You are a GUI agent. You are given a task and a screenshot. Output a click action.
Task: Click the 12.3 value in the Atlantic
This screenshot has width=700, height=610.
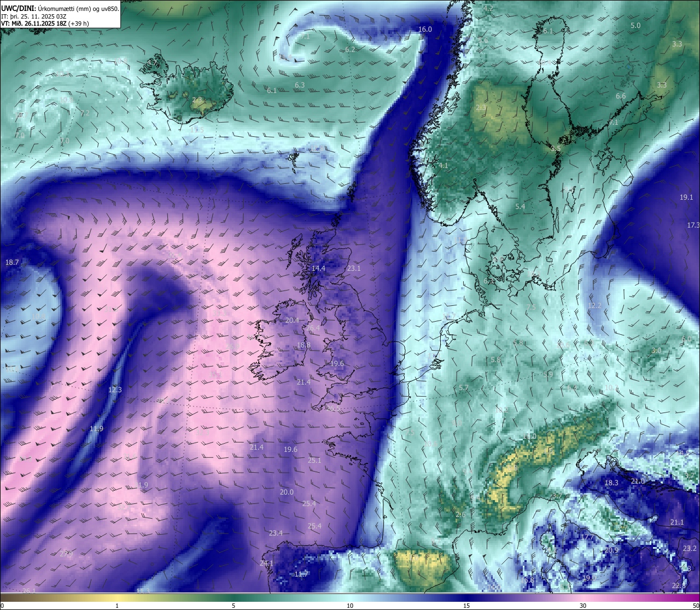click(x=115, y=390)
